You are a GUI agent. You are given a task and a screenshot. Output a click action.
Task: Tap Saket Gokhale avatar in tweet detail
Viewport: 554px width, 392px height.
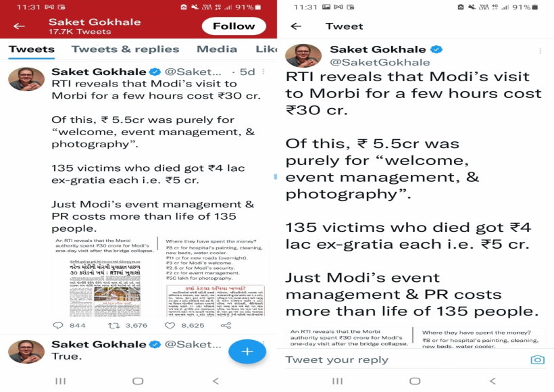pyautogui.click(x=303, y=56)
